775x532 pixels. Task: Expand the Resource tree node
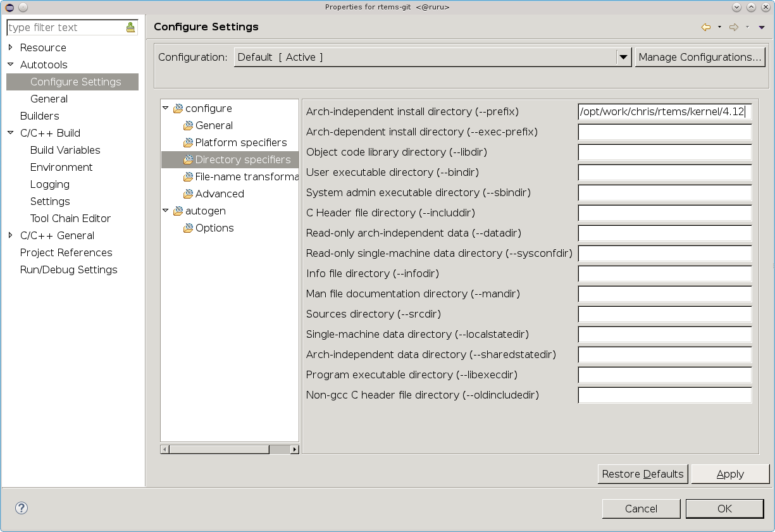(x=11, y=47)
